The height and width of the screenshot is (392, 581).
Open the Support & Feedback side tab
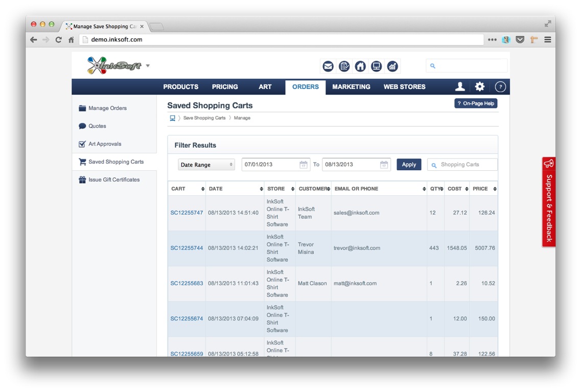click(x=549, y=202)
